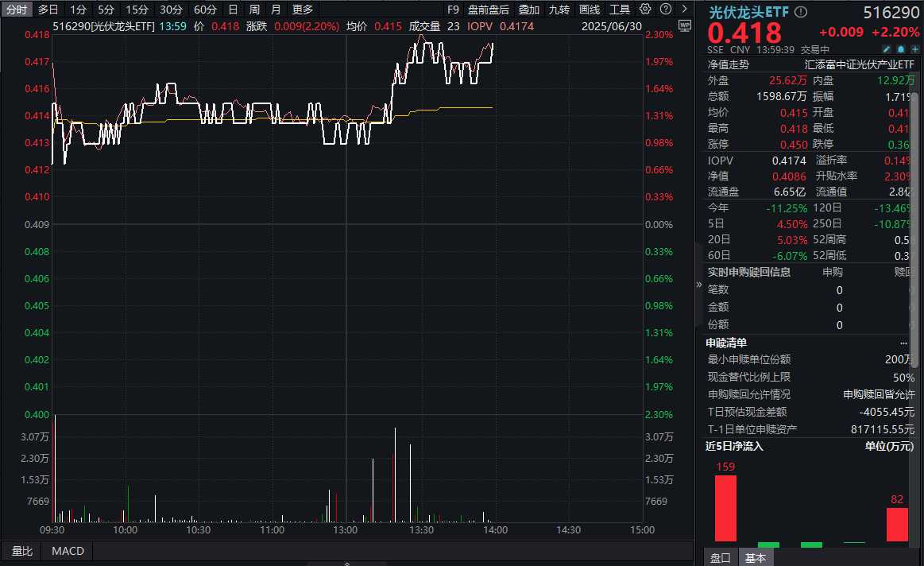Image resolution: width=924 pixels, height=566 pixels.
Task: Click the info icon beside 光伏龙头ETF title
Action: pyautogui.click(x=800, y=11)
